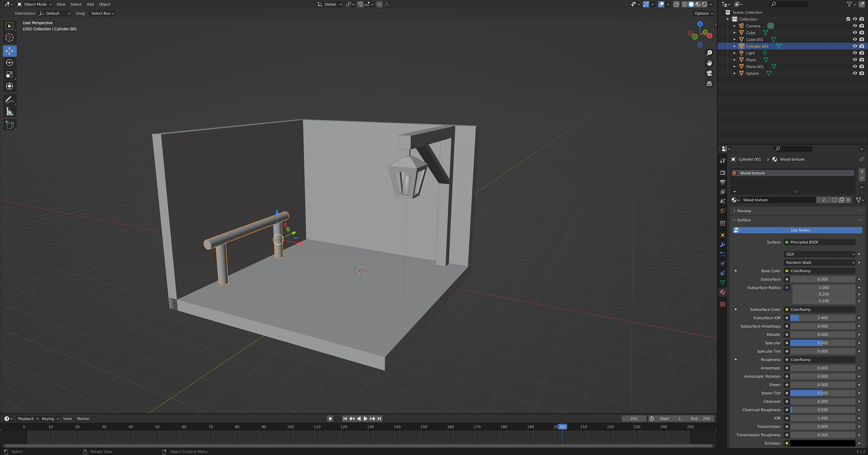Adjust the Specular value slider
Screen dimensions: 868x455
(822, 343)
